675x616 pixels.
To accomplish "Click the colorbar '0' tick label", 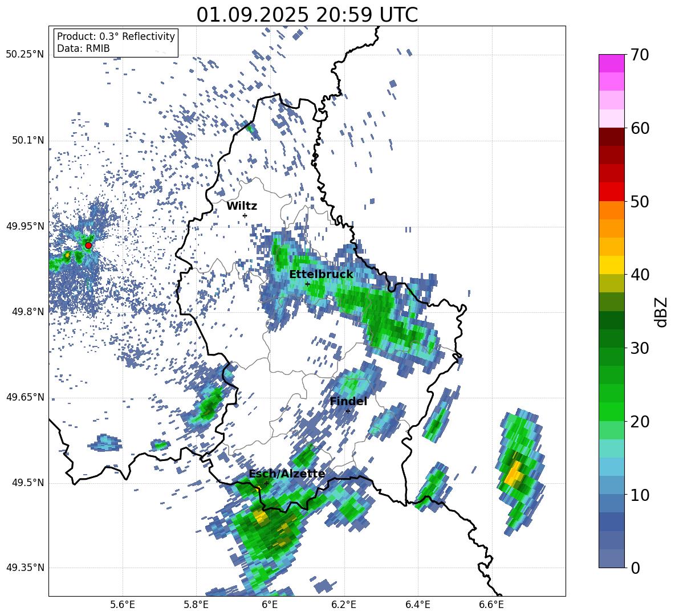I will [635, 568].
